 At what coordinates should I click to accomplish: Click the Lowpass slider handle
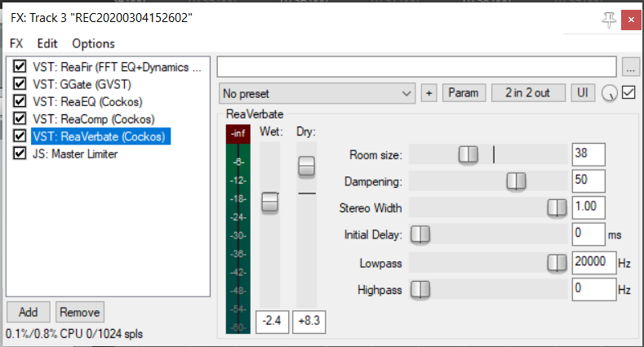[557, 263]
